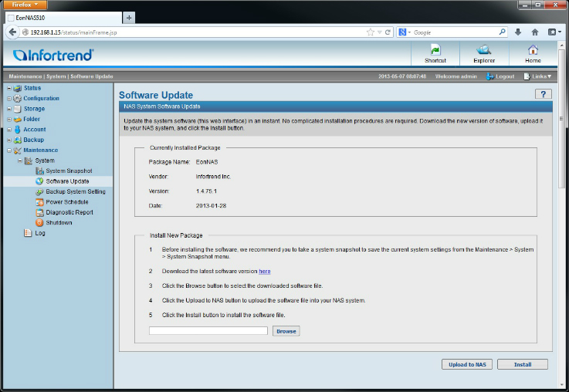The image size is (569, 392).
Task: Open Backup System Setting label
Action: [x=76, y=191]
